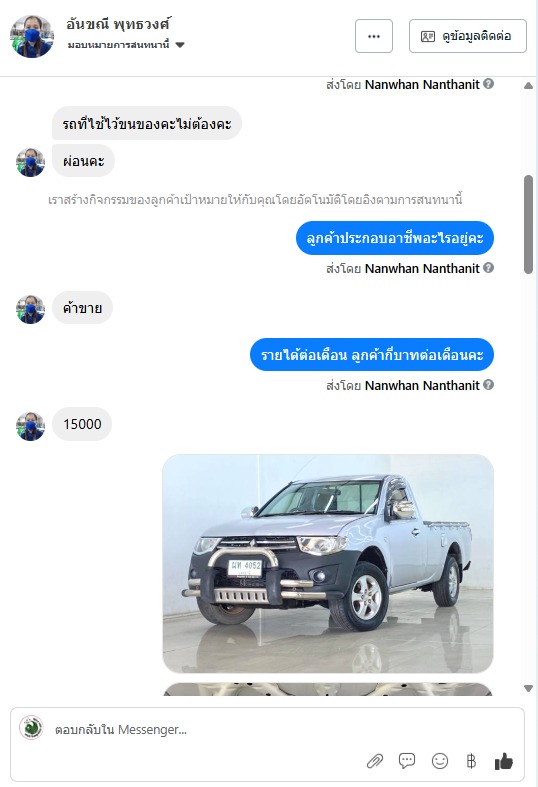Click the scroll up arrow of chat
Viewport: 538px width, 787px height.
click(x=528, y=86)
